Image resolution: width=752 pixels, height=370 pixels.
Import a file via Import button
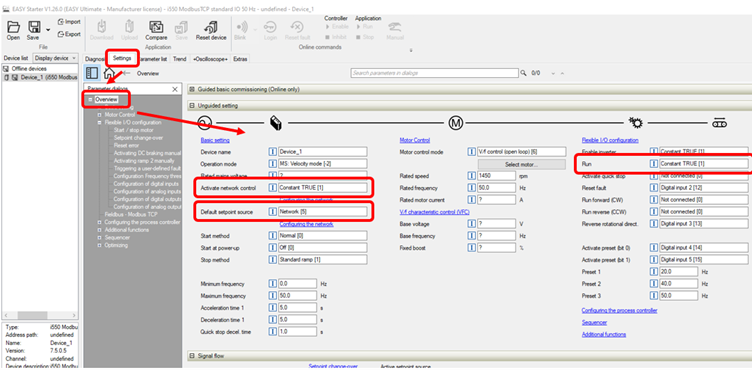69,22
